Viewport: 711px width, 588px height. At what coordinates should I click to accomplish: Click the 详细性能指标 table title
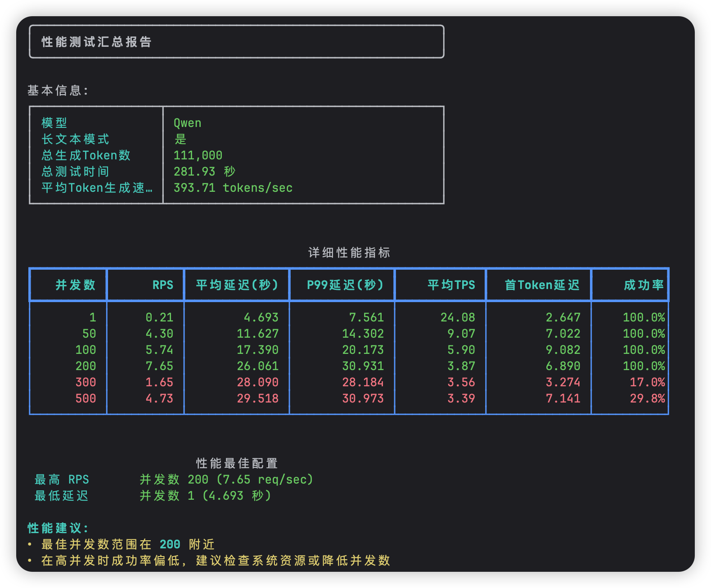tap(349, 253)
